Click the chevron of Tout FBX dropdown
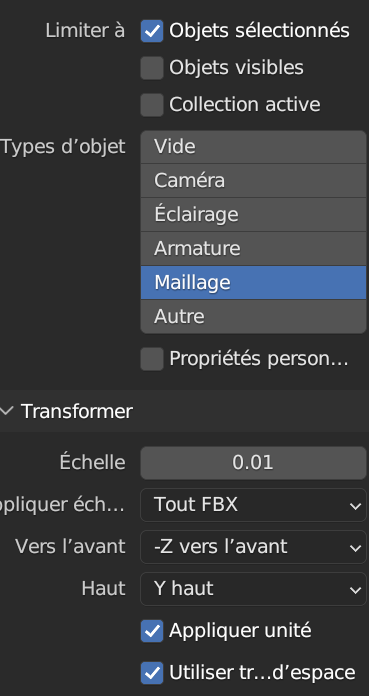 point(355,506)
